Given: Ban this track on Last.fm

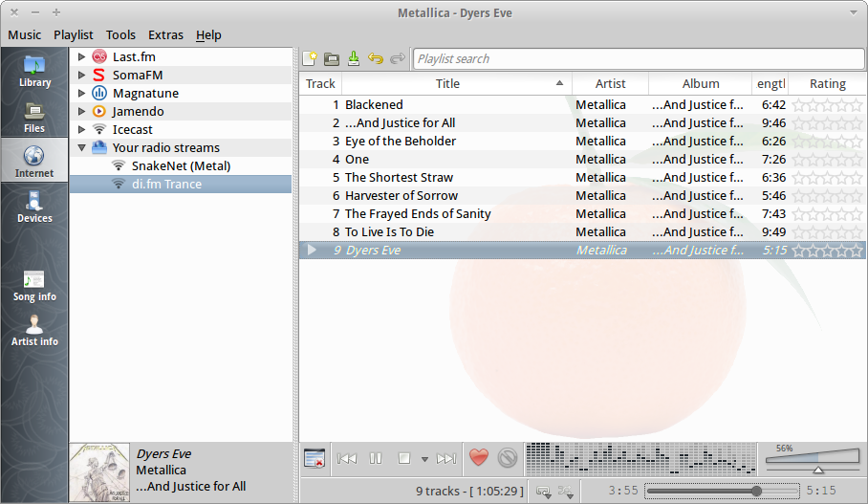Looking at the screenshot, I should pos(507,458).
